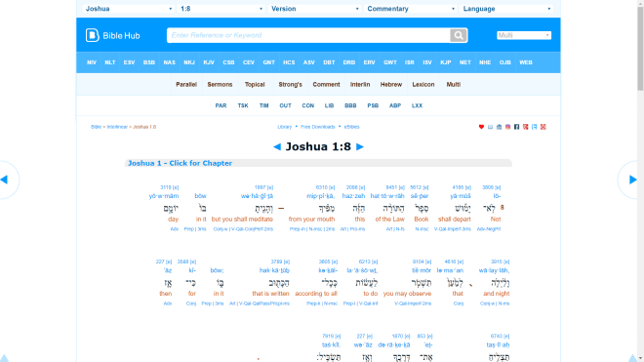Open the LXX link
Image resolution: width=644 pixels, height=362 pixels.
pyautogui.click(x=417, y=105)
